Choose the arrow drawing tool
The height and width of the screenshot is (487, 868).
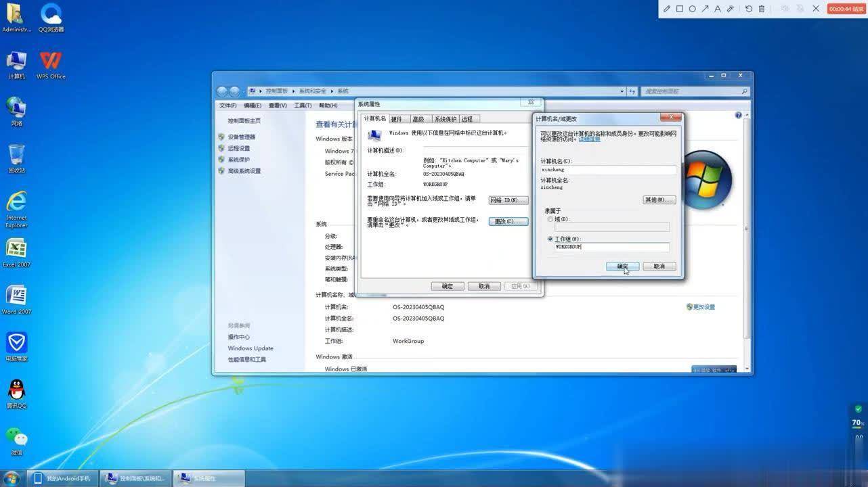click(x=705, y=9)
